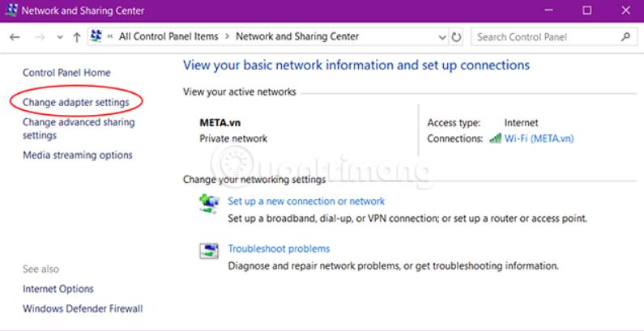This screenshot has height=331, width=644.
Task: Open Change adapter settings
Action: 75,103
